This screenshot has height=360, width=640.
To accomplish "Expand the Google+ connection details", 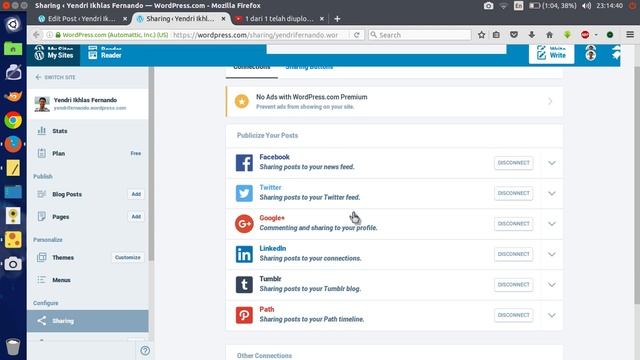I will tap(551, 224).
